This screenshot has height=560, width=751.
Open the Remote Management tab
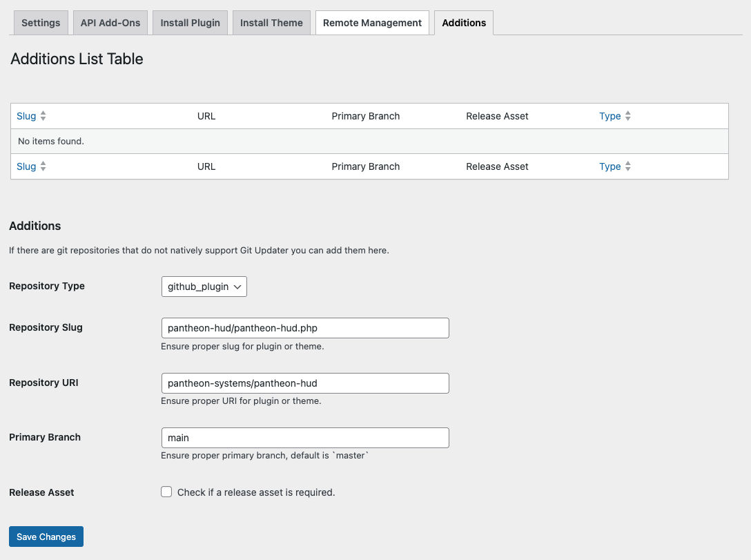[372, 22]
